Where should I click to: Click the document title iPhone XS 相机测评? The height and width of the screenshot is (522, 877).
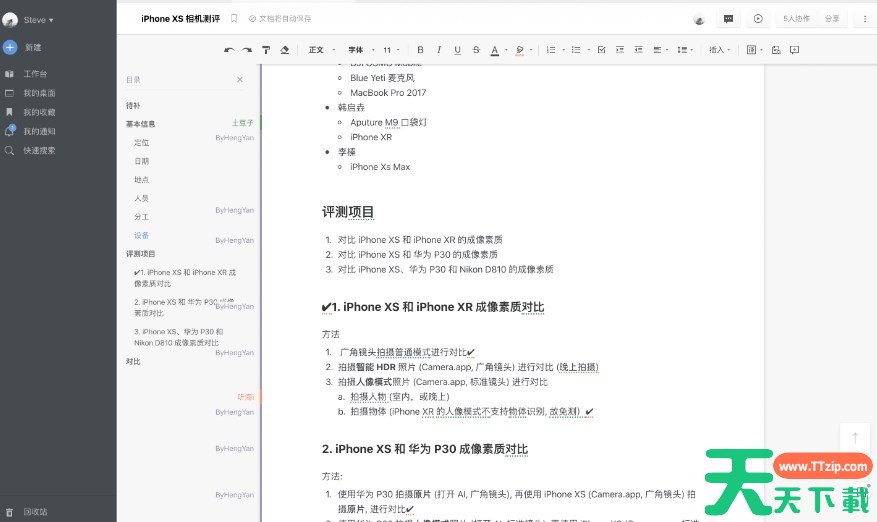tap(181, 18)
